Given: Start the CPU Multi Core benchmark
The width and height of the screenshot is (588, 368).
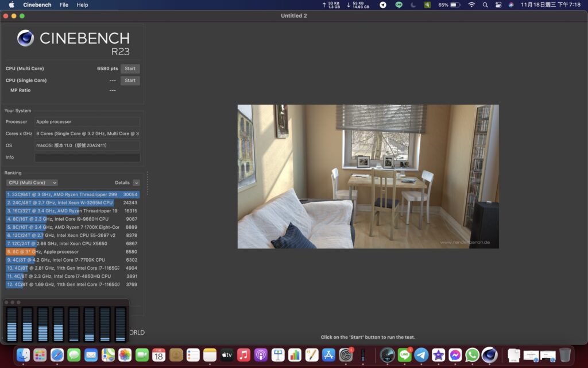Looking at the screenshot, I should click(x=130, y=69).
